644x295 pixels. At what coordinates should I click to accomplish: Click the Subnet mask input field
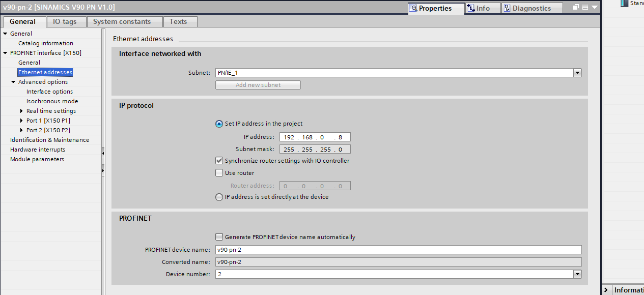tap(315, 150)
